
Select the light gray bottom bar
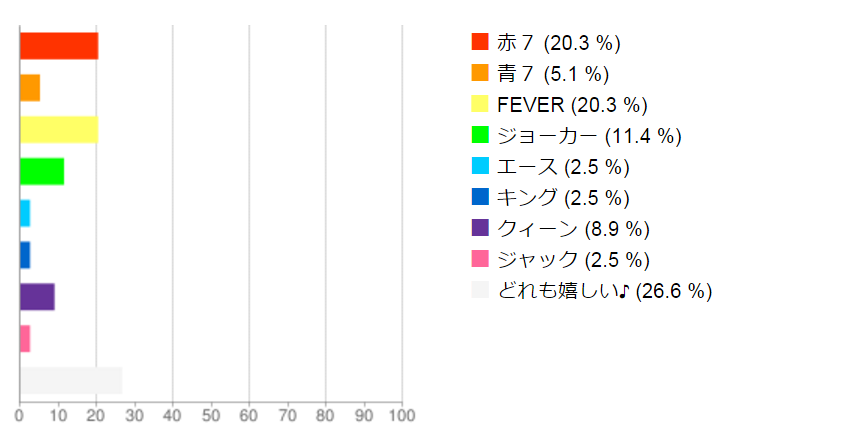point(71,380)
